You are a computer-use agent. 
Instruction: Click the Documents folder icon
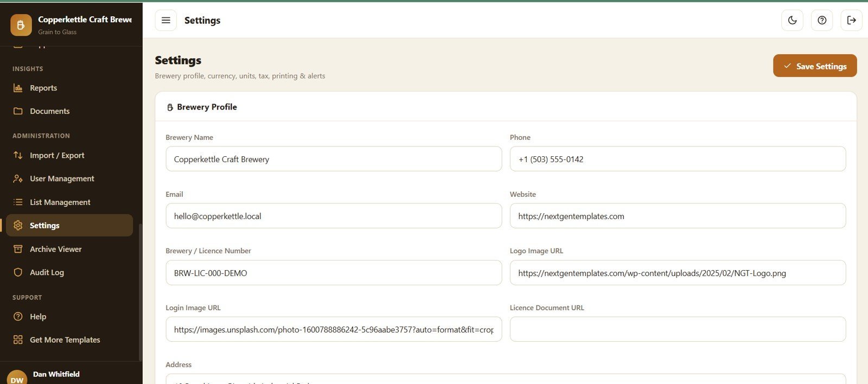pyautogui.click(x=18, y=111)
